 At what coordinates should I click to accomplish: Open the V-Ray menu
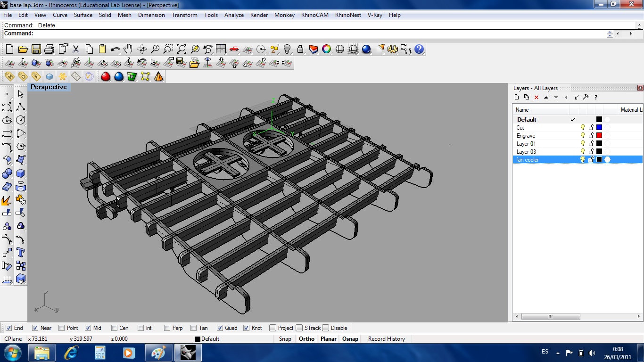click(x=375, y=15)
